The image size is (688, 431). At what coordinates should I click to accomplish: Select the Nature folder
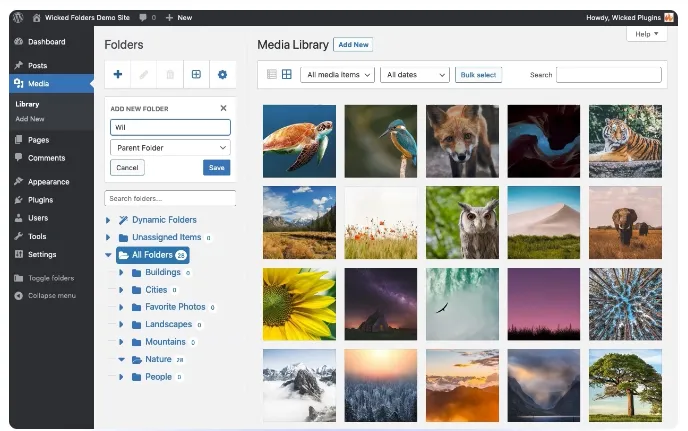click(157, 359)
